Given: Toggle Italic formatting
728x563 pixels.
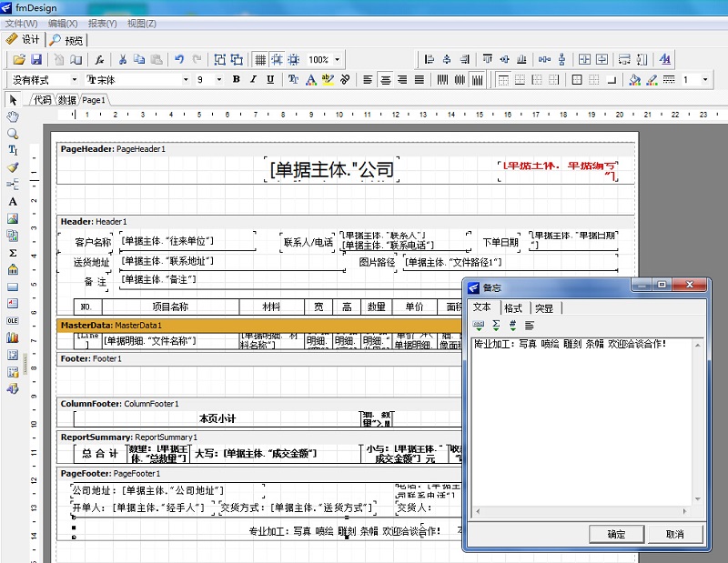Looking at the screenshot, I should [251, 79].
